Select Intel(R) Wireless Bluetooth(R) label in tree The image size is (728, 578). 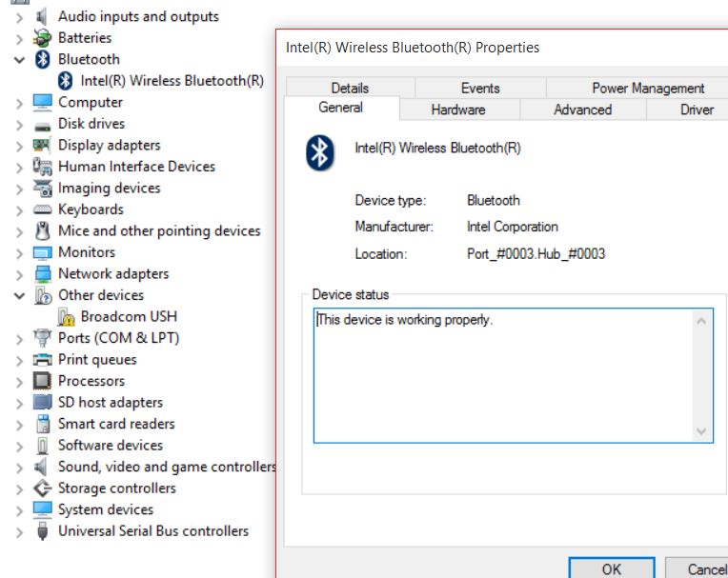[172, 81]
